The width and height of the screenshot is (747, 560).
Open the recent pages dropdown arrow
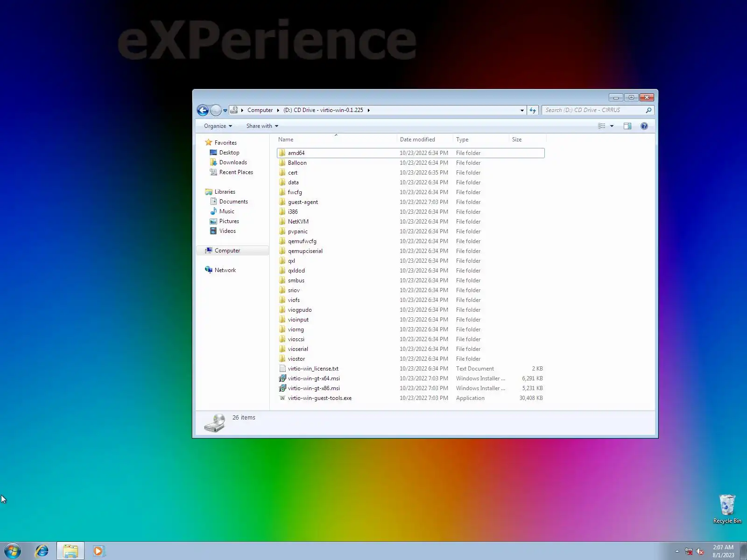click(x=225, y=111)
